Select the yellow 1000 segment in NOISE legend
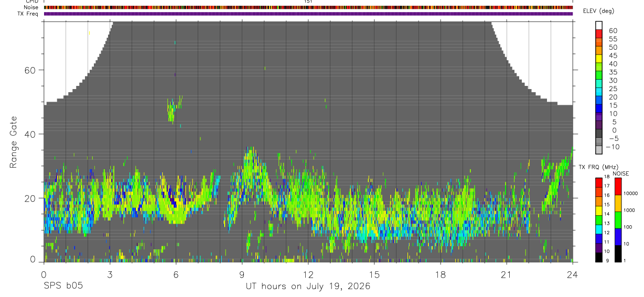This screenshot has width=644, height=297. (x=618, y=203)
